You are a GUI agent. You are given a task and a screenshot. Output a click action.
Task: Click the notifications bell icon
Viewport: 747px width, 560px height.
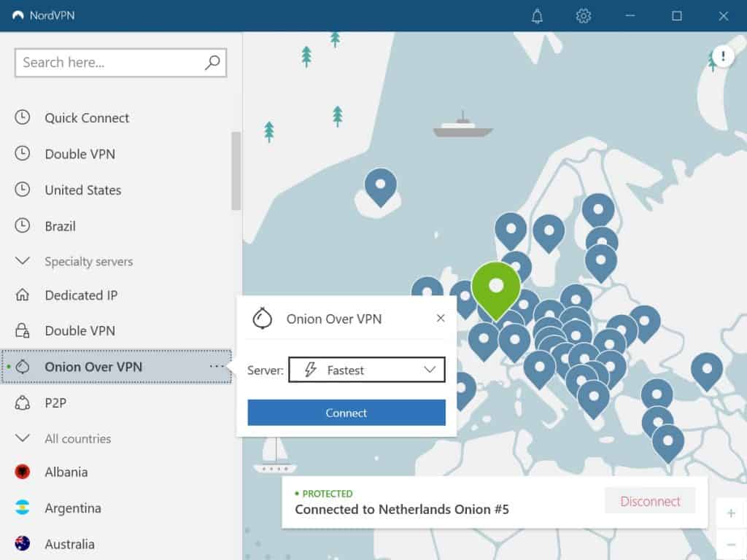pos(538,15)
